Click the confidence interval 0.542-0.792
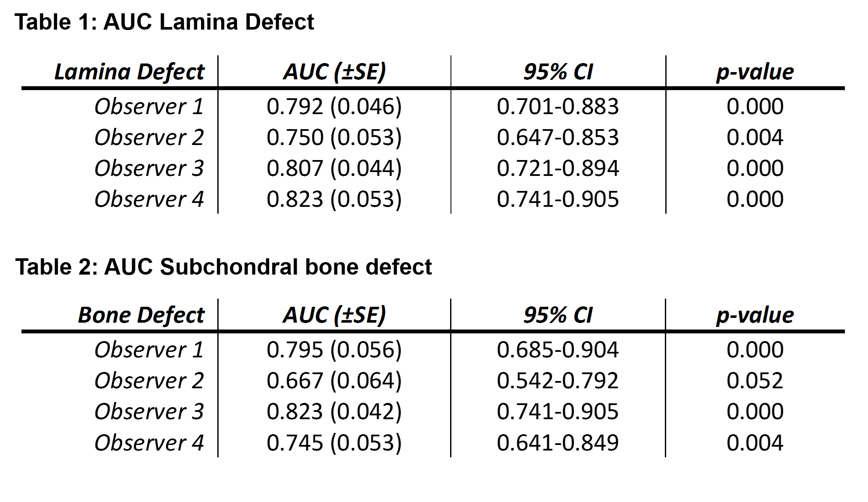 (x=558, y=381)
